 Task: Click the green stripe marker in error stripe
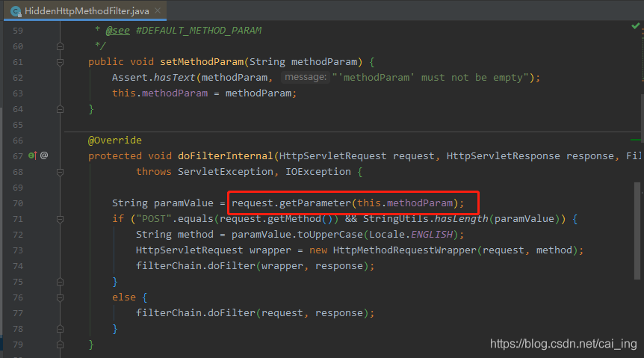tap(636, 141)
